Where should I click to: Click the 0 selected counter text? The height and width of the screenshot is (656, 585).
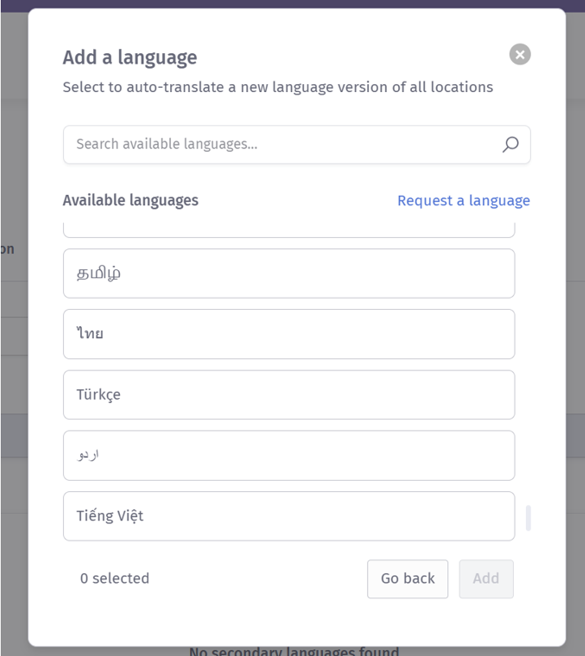[115, 578]
